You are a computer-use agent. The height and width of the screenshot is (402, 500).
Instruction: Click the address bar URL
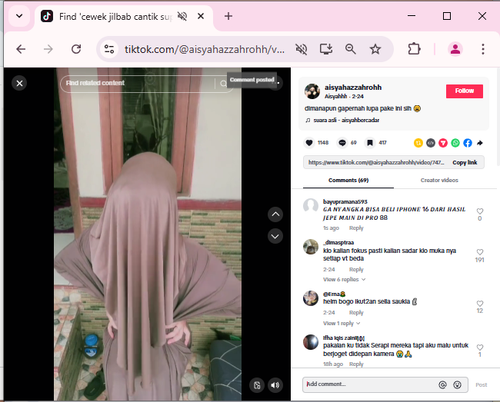pos(204,49)
